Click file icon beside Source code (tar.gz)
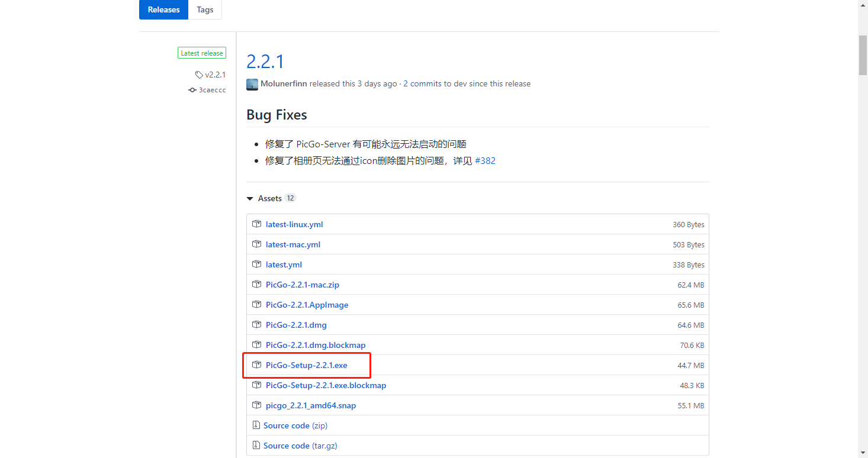The width and height of the screenshot is (868, 458). tap(256, 446)
